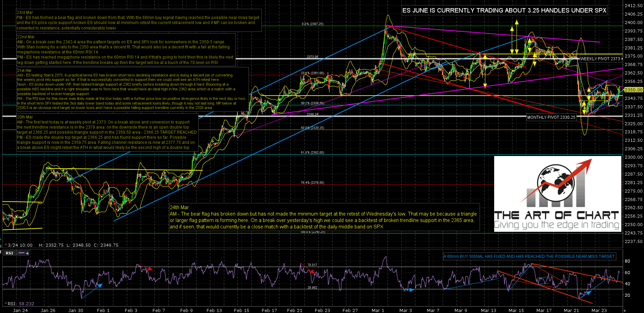644x313 pixels.
Task: Click the scroll-left arrow at bottom right
Action: 624,311
